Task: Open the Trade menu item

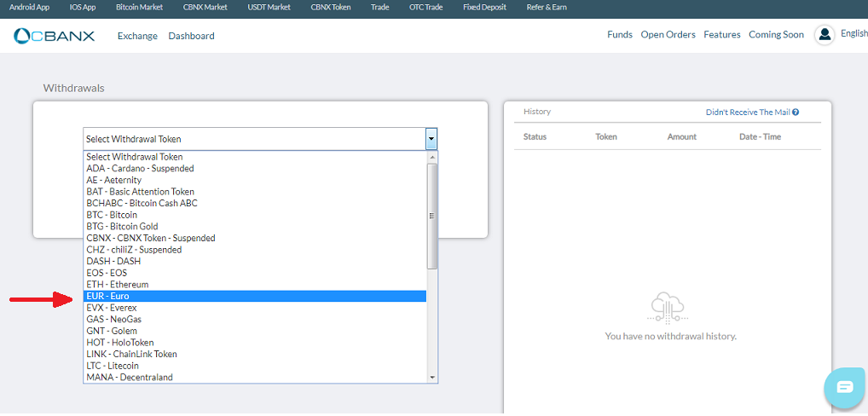Action: (x=379, y=8)
